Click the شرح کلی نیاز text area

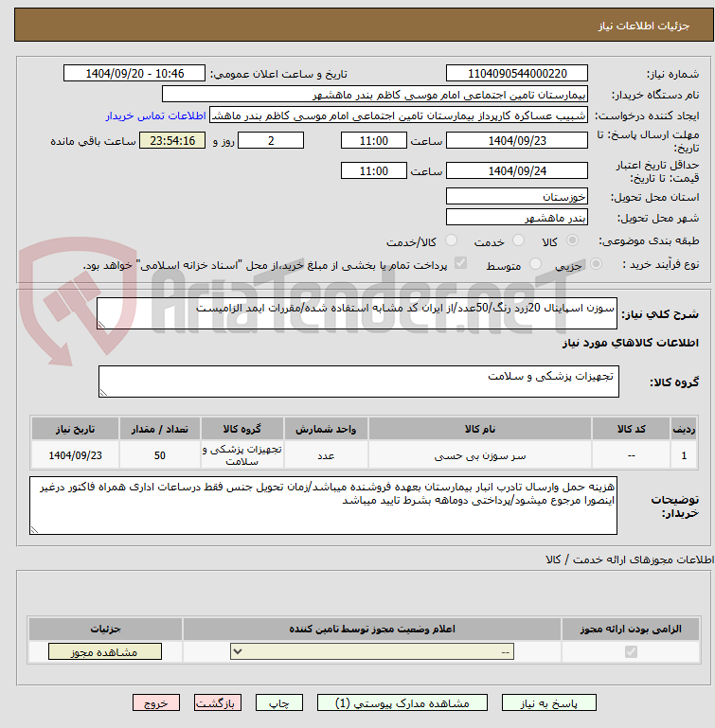click(357, 314)
